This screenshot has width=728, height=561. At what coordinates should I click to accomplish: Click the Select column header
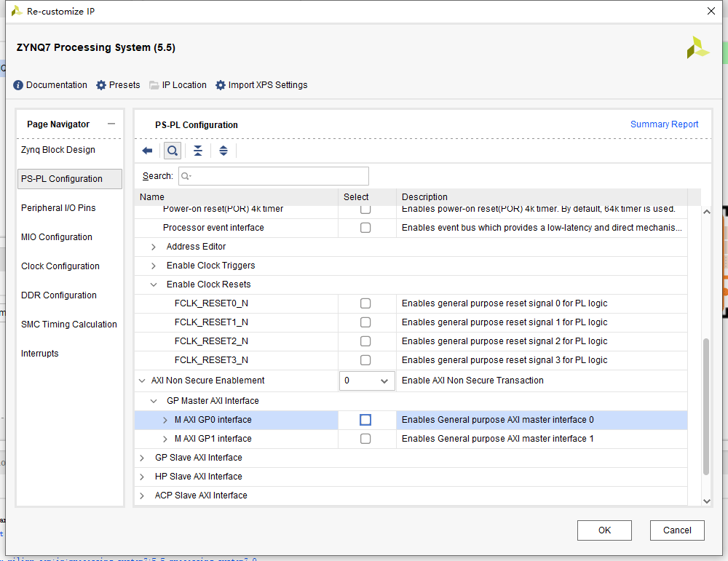coord(367,196)
